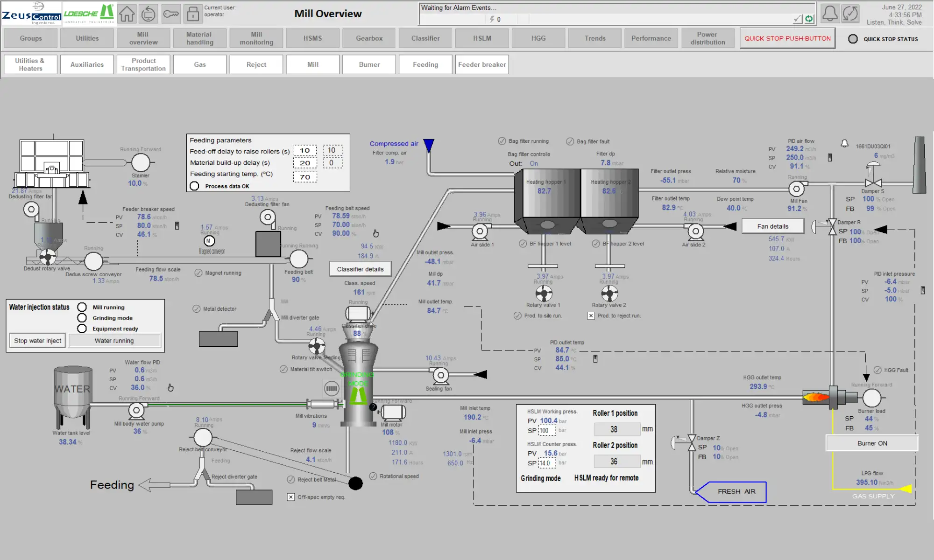Switch to the Feeder breaker tab

481,64
